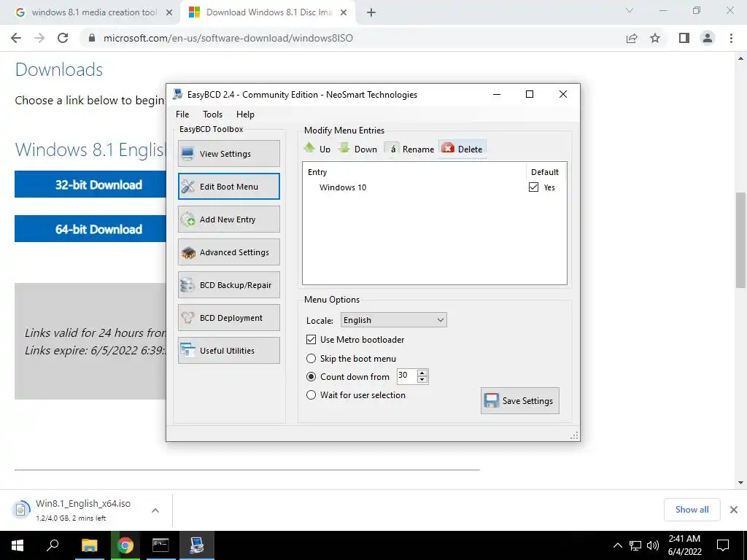Viewport: 747px width, 560px height.
Task: Open Useful Utilities section
Action: pos(228,351)
